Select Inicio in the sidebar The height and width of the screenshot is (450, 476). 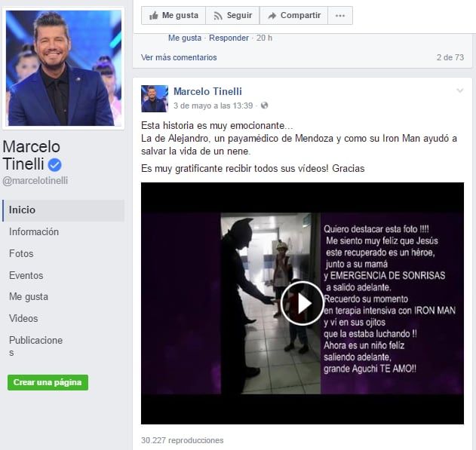click(63, 210)
